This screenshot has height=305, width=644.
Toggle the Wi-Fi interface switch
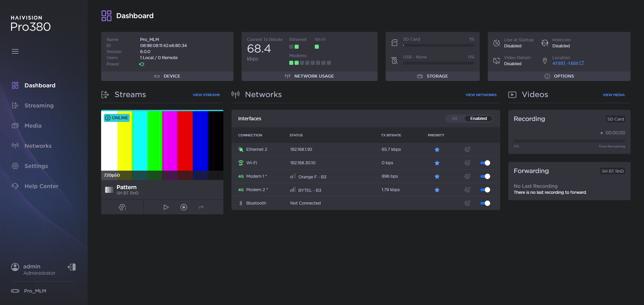(x=485, y=163)
